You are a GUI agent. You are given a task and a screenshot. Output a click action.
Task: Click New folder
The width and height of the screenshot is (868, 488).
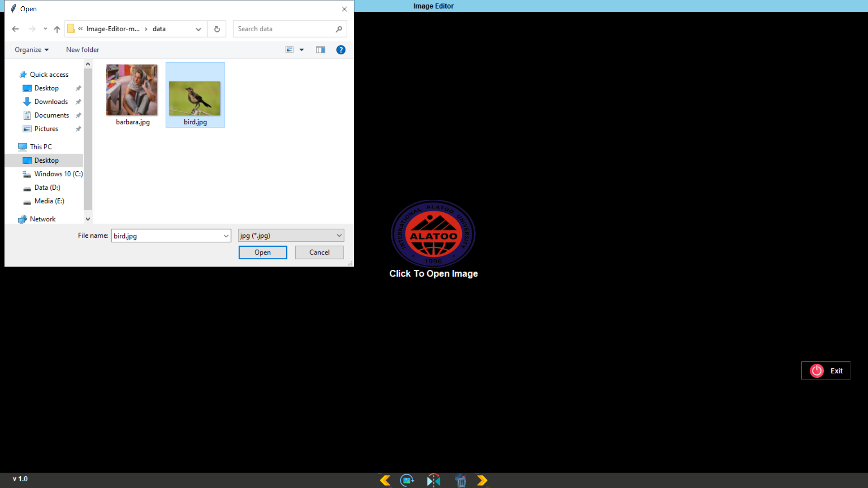coord(82,50)
